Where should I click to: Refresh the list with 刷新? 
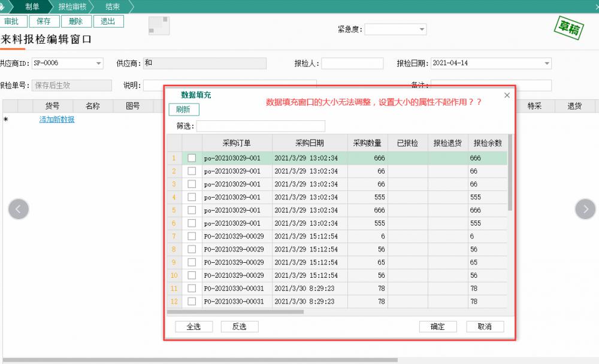pos(184,110)
